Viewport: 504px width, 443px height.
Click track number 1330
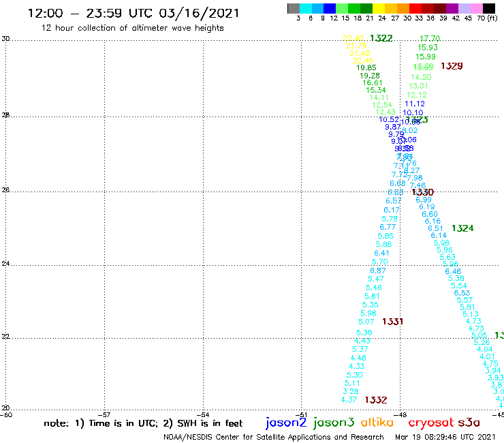(423, 192)
